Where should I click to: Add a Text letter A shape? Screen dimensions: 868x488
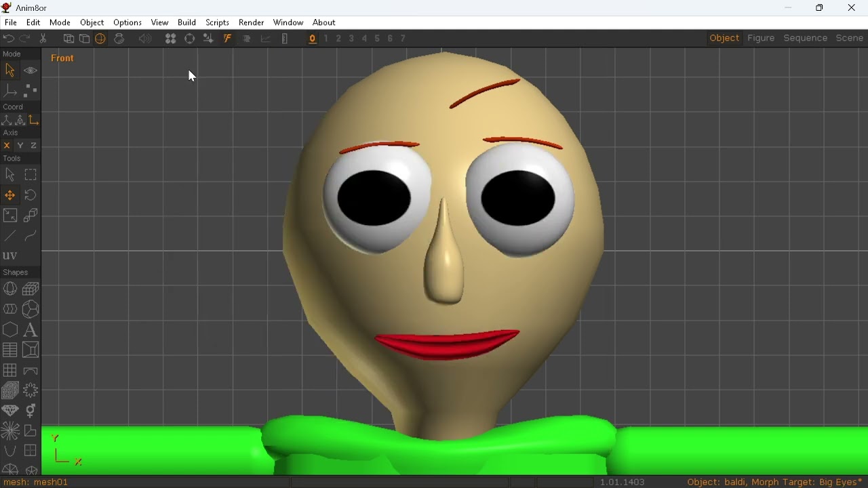tap(31, 330)
